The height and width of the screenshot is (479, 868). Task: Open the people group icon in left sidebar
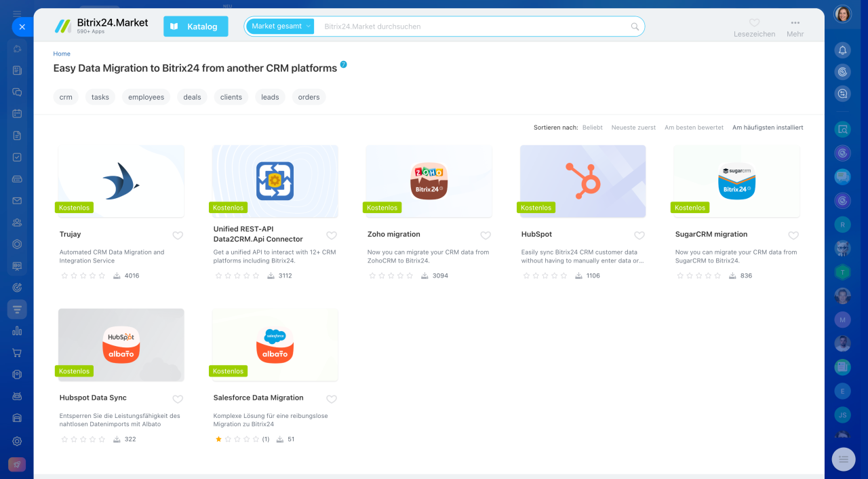click(x=17, y=223)
